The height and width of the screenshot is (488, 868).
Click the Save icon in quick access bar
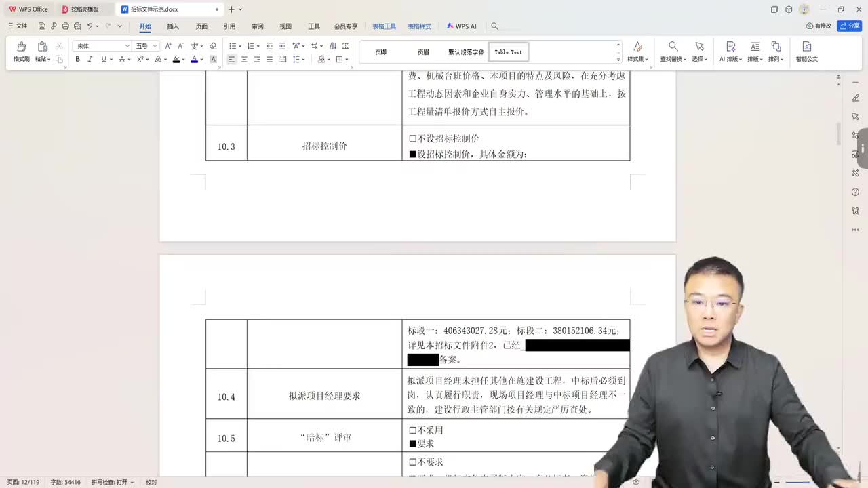(x=42, y=26)
